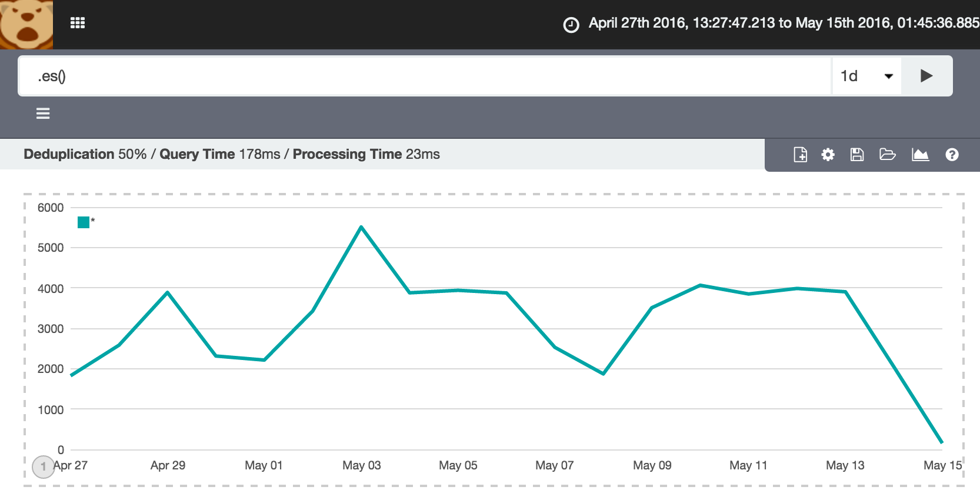980x500 pixels.
Task: Expand the 1d interval dropdown
Action: coord(866,76)
